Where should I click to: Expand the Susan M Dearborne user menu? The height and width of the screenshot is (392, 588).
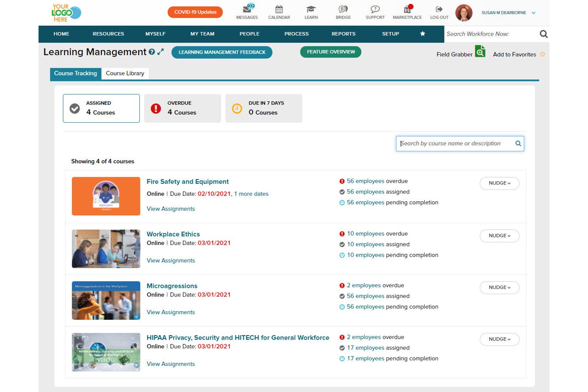click(x=534, y=13)
